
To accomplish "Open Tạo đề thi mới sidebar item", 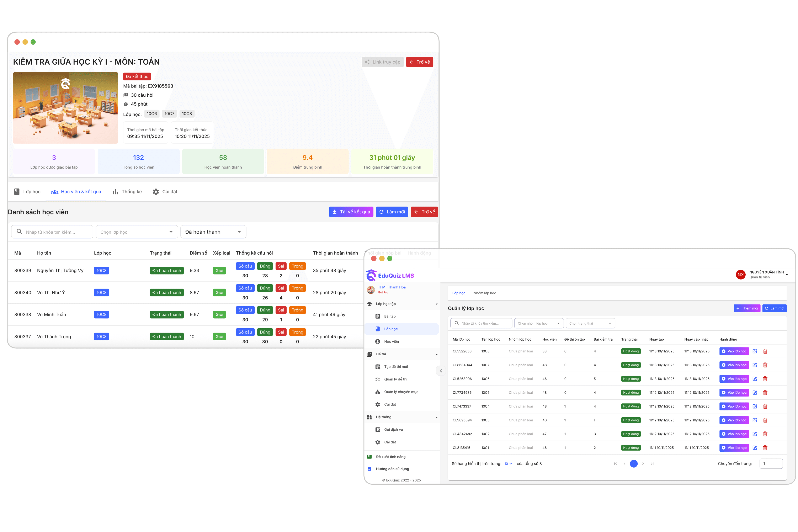I will point(396,367).
